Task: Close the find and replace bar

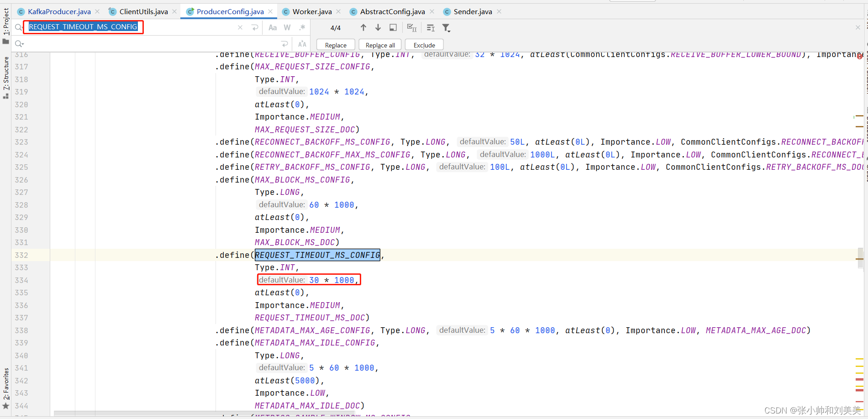Action: click(858, 27)
